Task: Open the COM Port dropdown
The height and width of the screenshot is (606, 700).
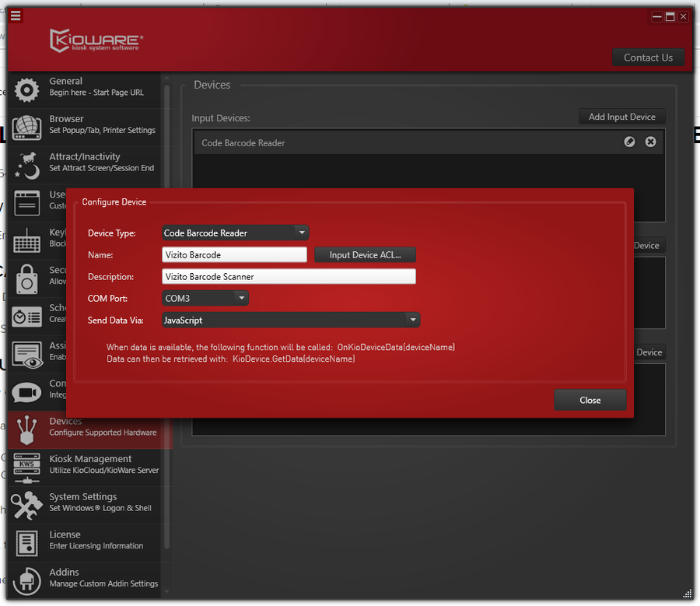Action: coord(241,298)
